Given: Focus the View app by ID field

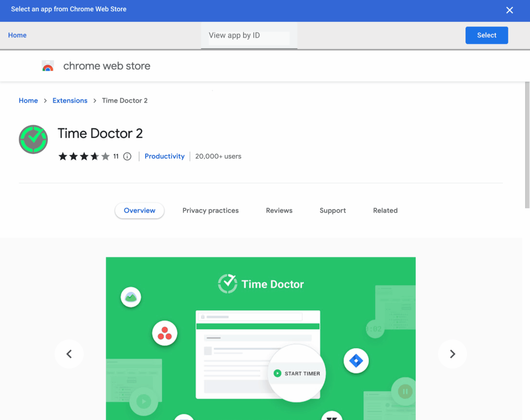Looking at the screenshot, I should click(x=249, y=36).
